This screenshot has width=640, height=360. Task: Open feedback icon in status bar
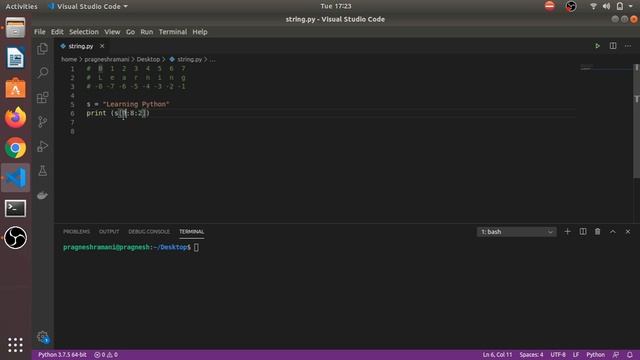616,355
